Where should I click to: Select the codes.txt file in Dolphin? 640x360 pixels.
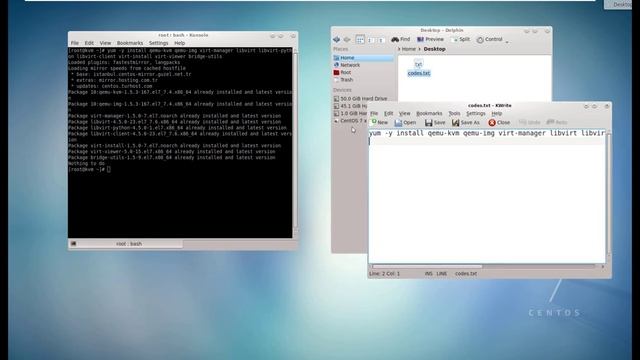point(419,68)
